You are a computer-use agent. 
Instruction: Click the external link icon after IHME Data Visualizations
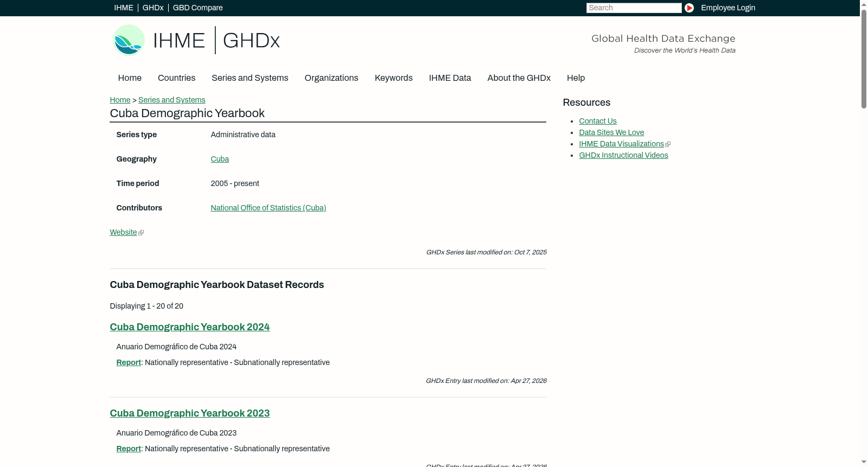pyautogui.click(x=668, y=144)
